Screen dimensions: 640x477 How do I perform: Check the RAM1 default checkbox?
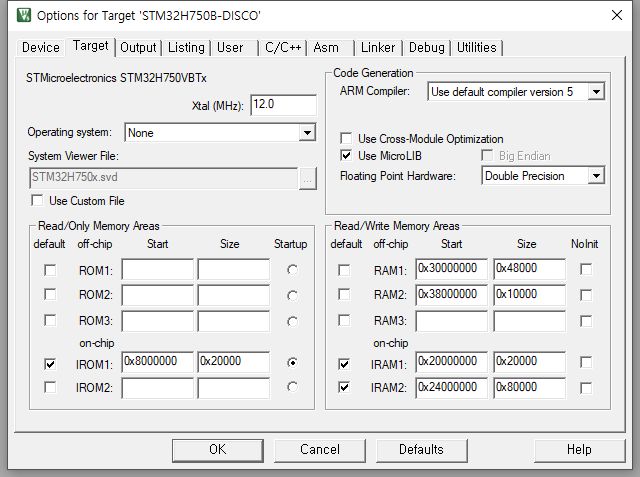[344, 270]
